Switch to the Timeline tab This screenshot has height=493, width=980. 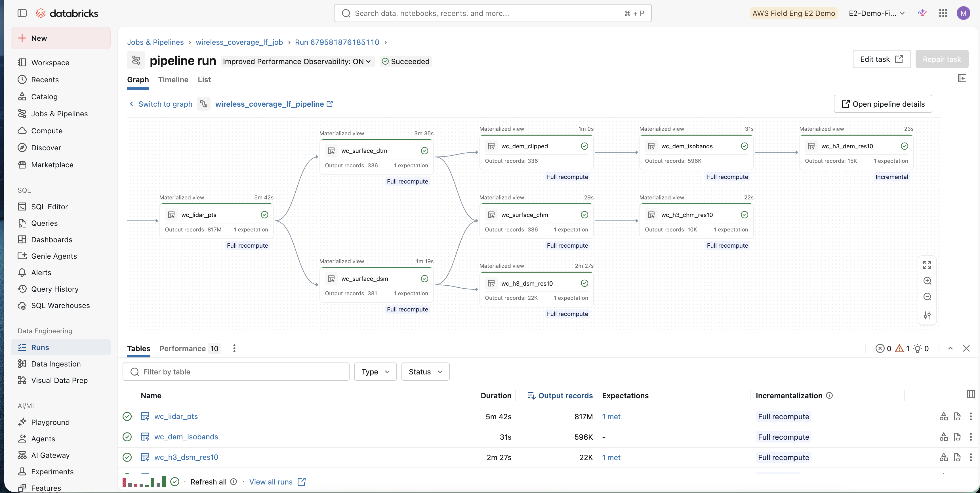click(x=173, y=79)
